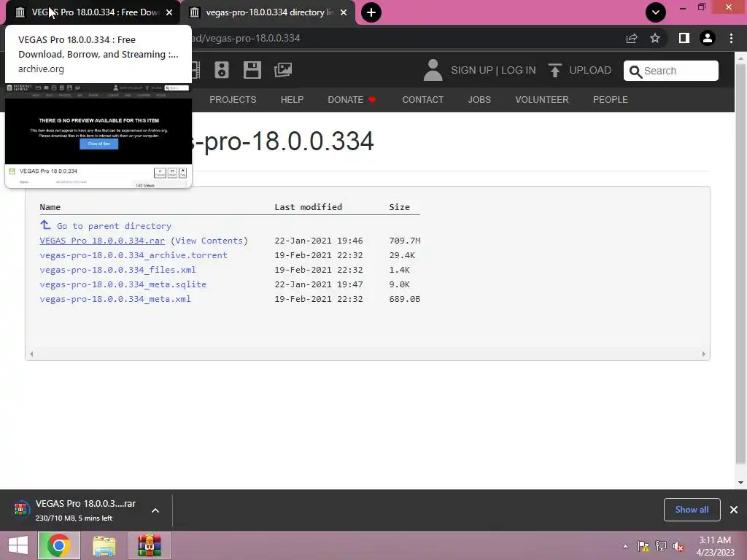The height and width of the screenshot is (560, 747).
Task: Click Go to parent directory link
Action: (114, 226)
